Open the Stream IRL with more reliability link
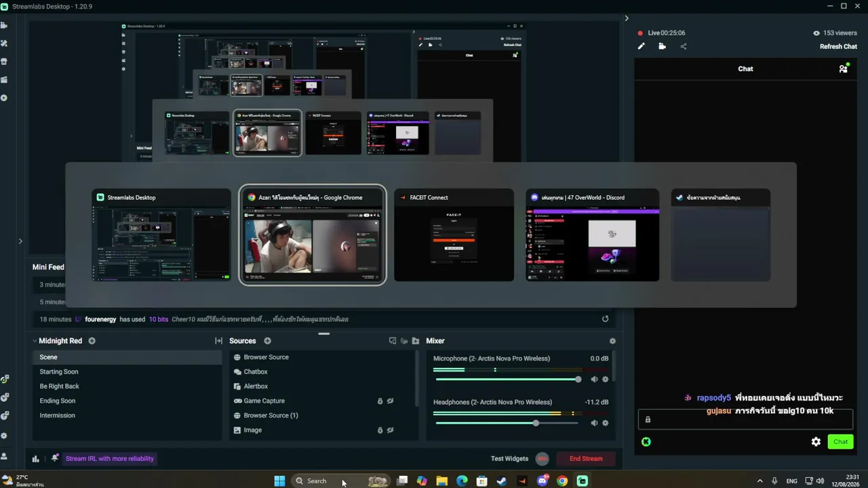868x488 pixels. pos(110,459)
